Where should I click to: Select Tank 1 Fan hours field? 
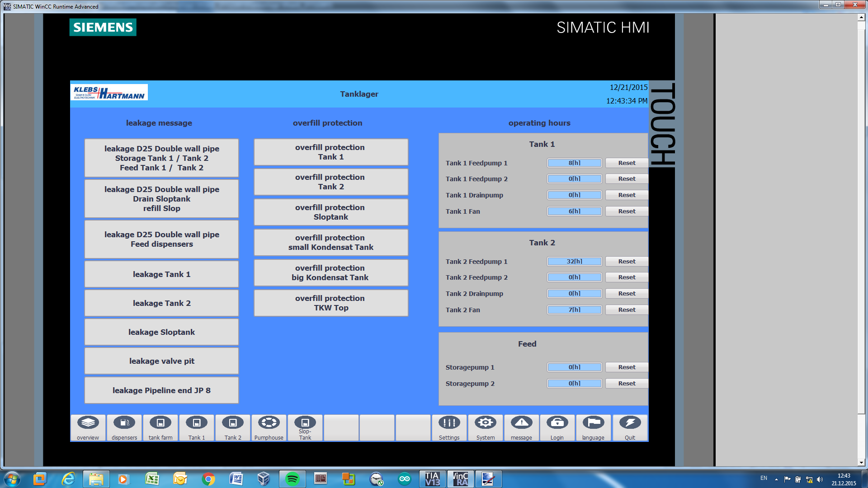point(574,211)
